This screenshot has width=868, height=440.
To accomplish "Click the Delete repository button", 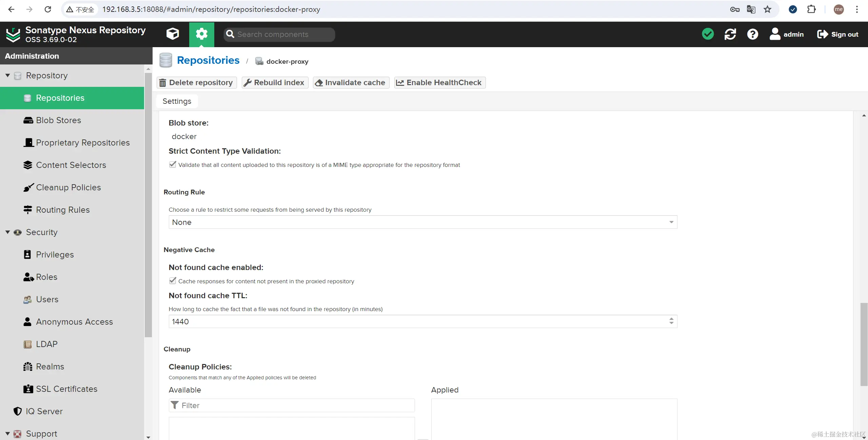I will [196, 82].
